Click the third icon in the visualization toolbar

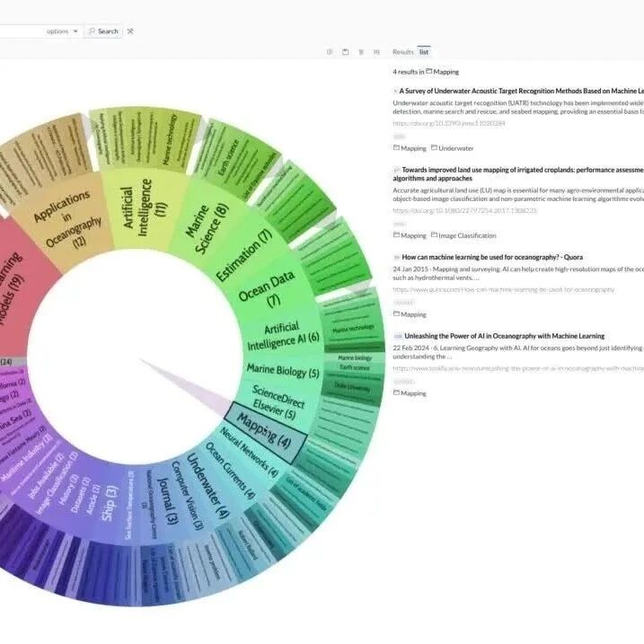tap(361, 52)
